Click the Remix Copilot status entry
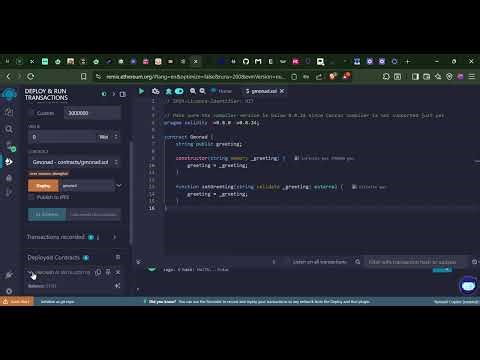Image resolution: width=480 pixels, height=360 pixels. tap(456, 302)
